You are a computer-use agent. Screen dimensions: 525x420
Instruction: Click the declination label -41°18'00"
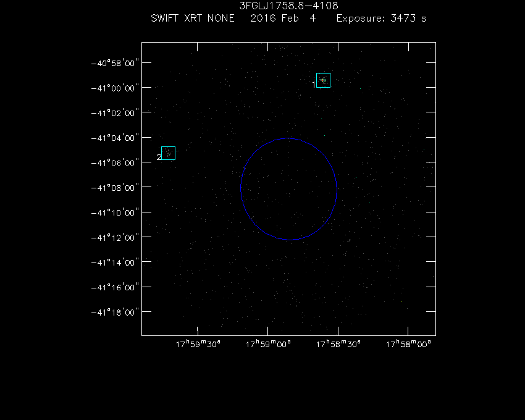coord(115,312)
